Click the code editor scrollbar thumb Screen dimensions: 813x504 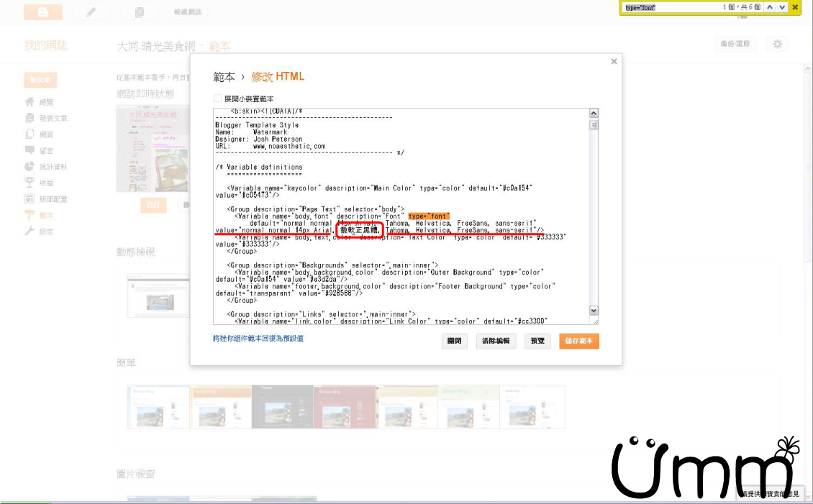(x=594, y=125)
